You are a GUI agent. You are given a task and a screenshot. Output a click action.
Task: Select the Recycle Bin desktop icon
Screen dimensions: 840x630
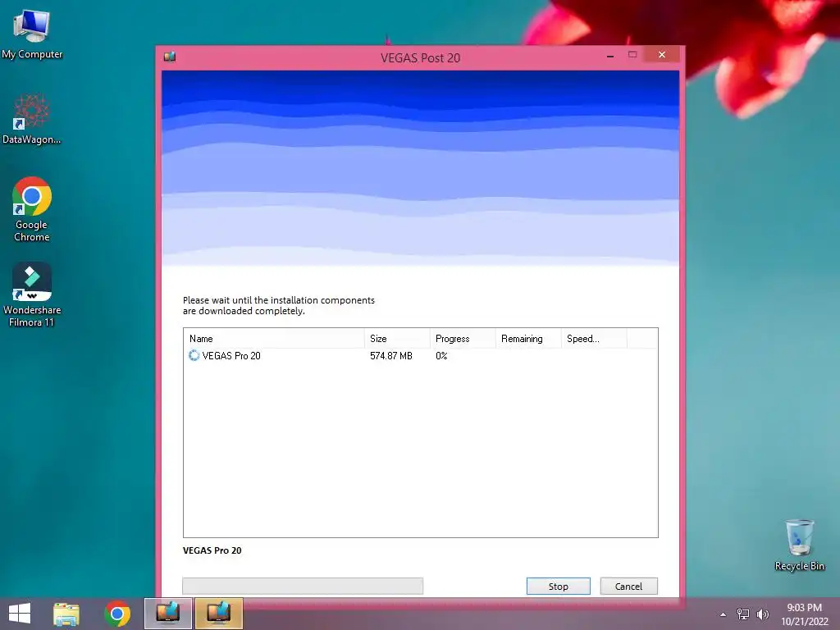click(799, 546)
